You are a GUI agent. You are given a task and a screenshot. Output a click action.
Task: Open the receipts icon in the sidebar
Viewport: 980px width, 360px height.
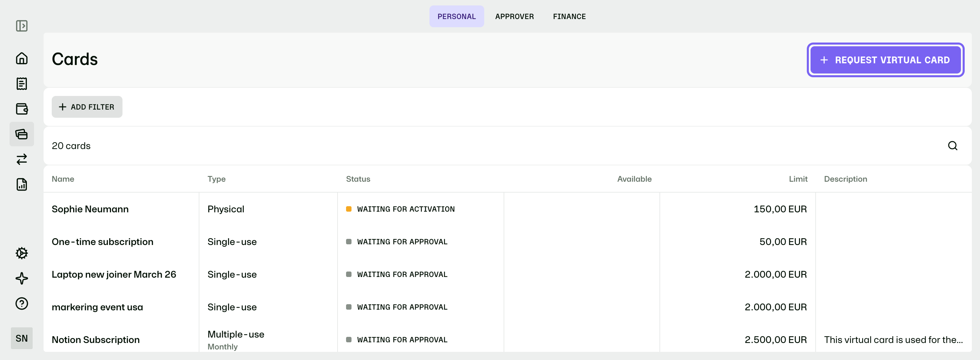pos(22,84)
